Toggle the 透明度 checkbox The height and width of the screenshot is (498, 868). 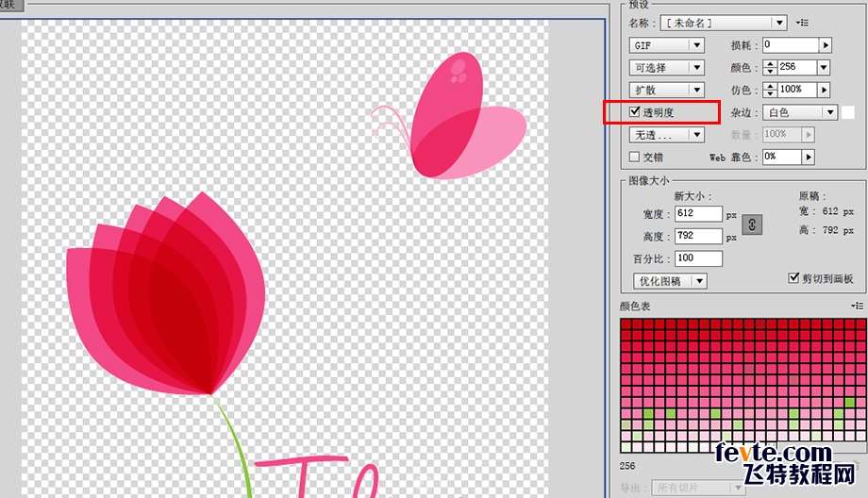click(x=634, y=112)
